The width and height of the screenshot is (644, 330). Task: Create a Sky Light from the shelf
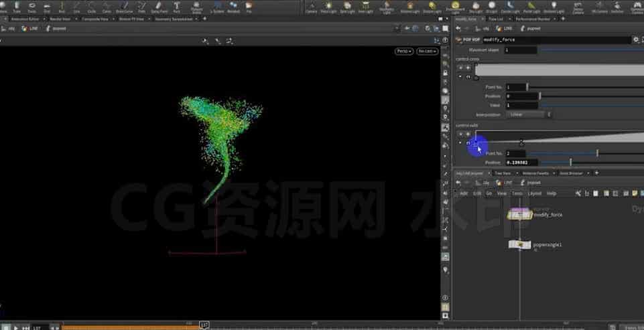(x=476, y=7)
